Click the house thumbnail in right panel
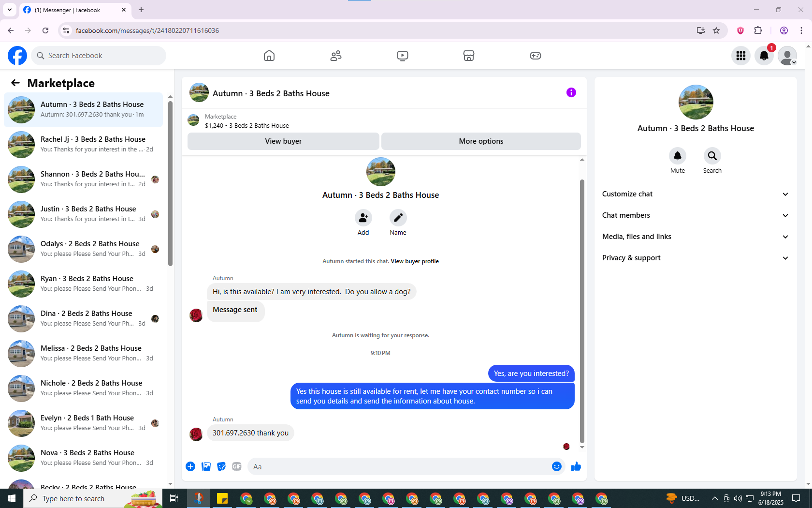The height and width of the screenshot is (508, 812). 696,102
